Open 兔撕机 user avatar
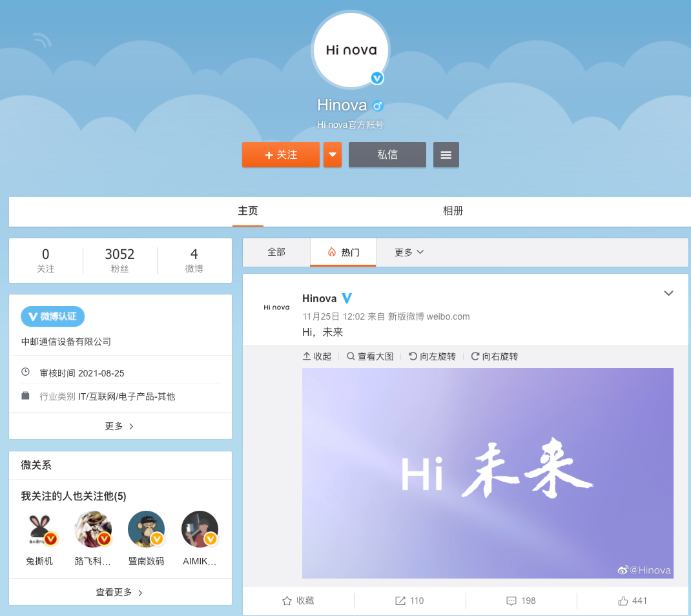 coord(39,529)
